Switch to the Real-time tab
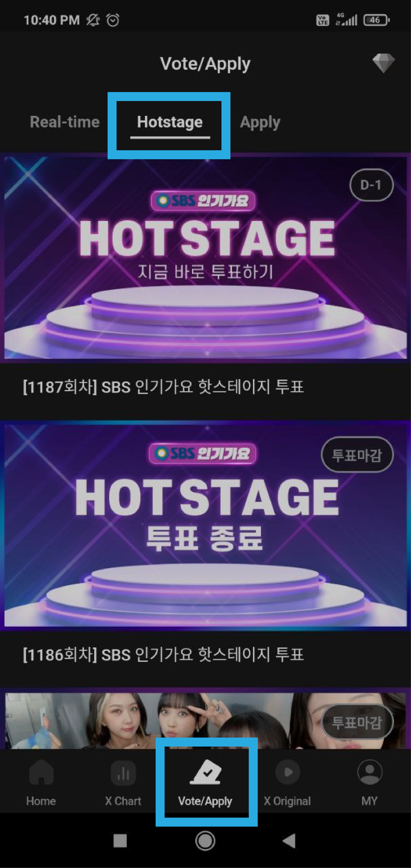 [65, 122]
